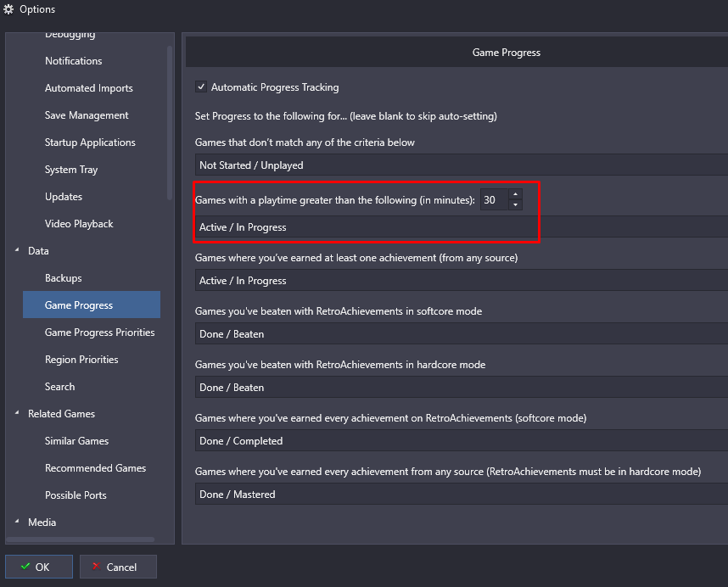Collapse the Media section arrow
This screenshot has width=728, height=587.
[18, 523]
